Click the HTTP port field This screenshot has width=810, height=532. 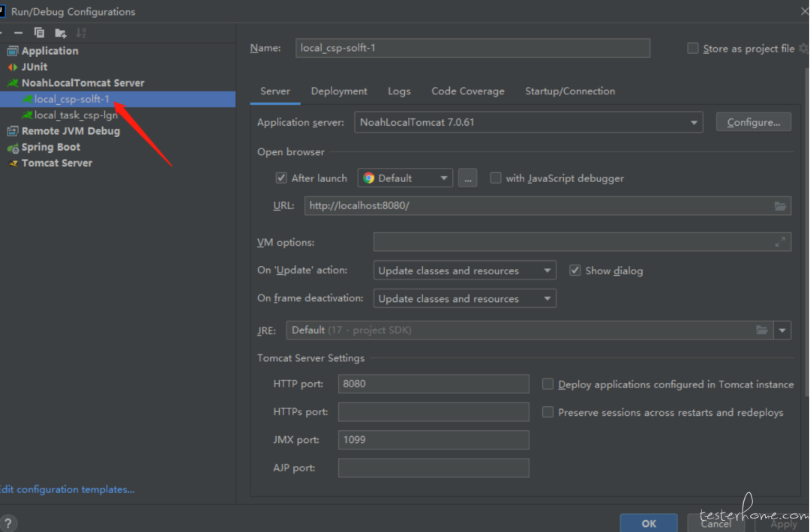click(x=433, y=384)
